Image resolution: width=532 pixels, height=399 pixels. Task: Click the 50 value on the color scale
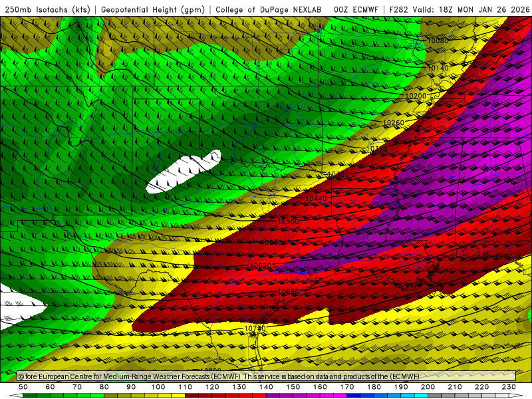[23, 387]
